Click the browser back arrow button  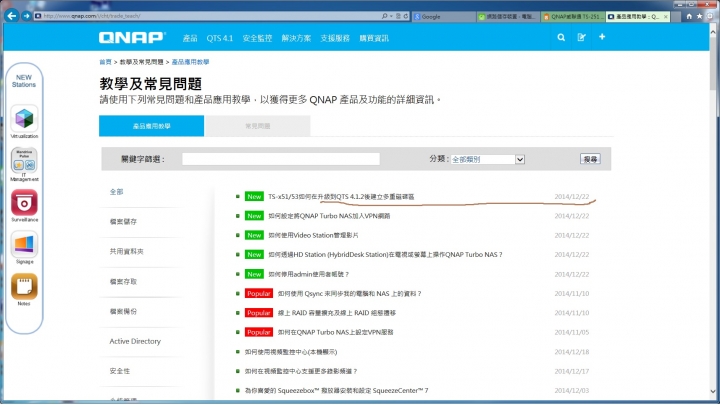tap(12, 16)
